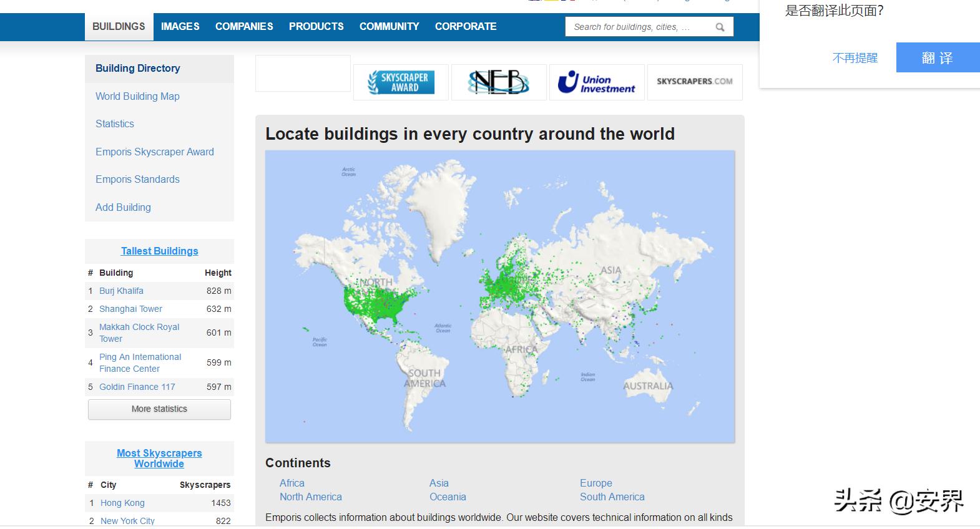
Task: Click the NEB logo banner
Action: (498, 82)
